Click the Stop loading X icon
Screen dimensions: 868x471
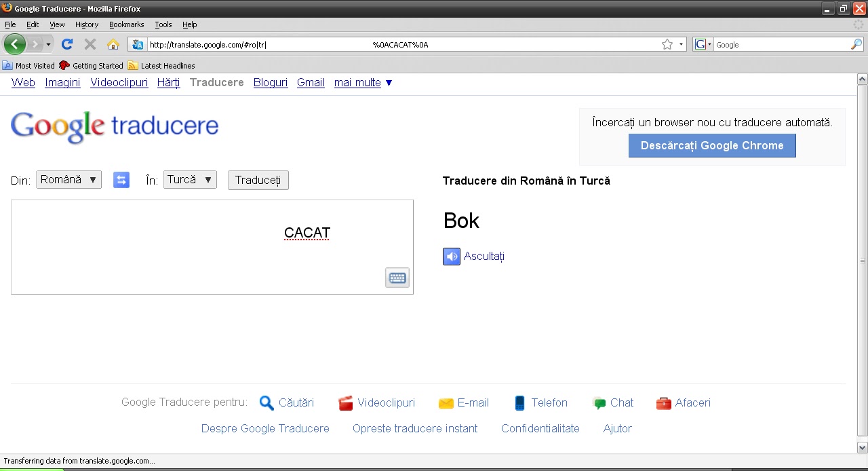coord(90,44)
